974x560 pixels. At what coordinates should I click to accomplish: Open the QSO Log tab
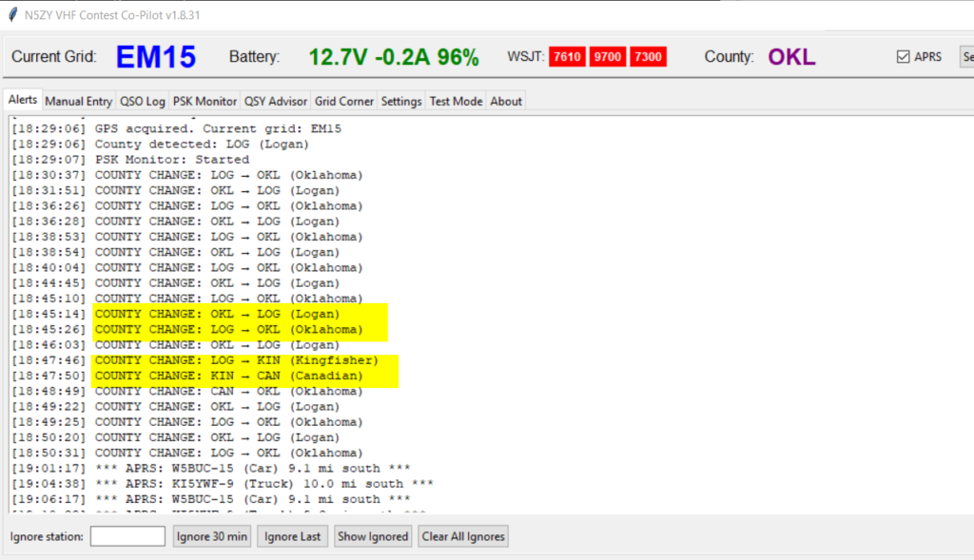point(142,101)
